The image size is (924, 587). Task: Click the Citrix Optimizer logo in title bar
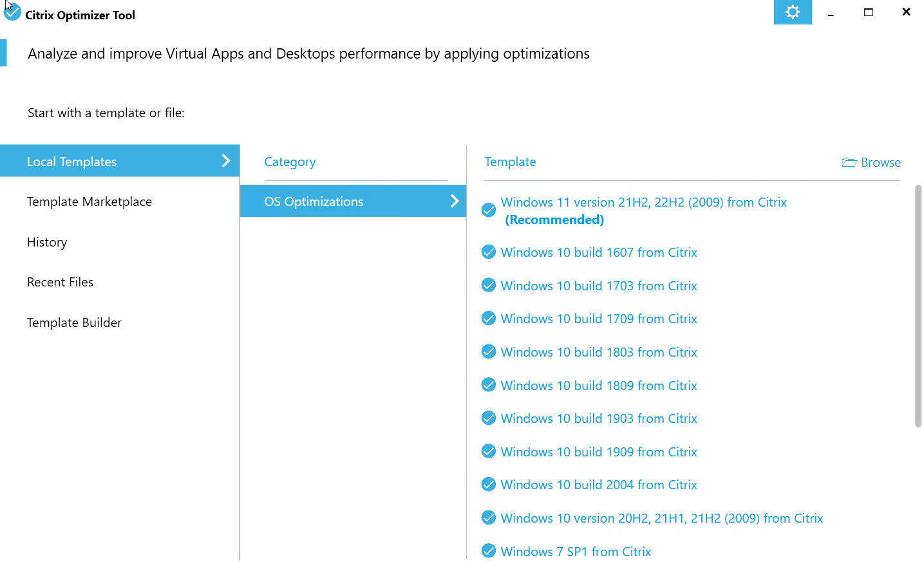(x=12, y=12)
